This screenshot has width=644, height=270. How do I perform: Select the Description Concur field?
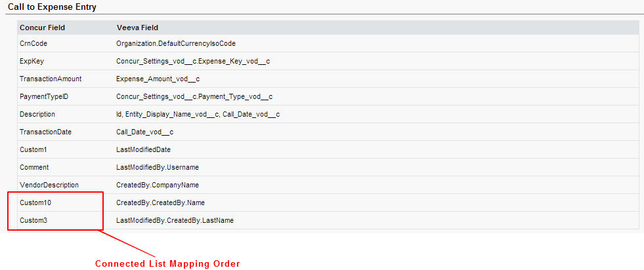[37, 114]
